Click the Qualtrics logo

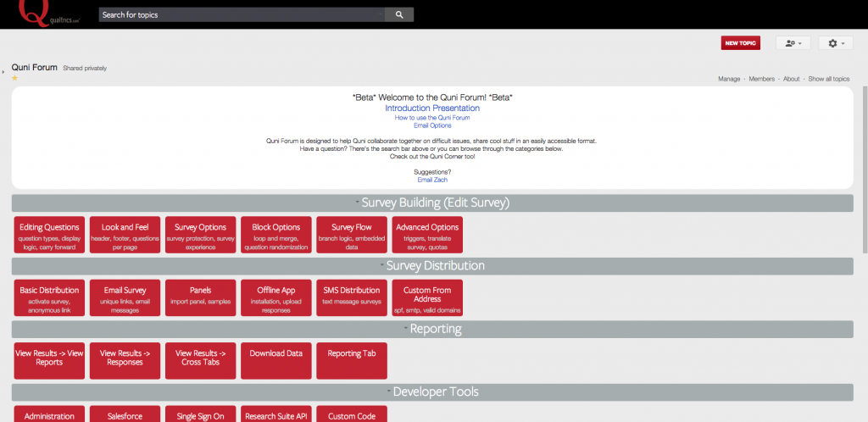[x=49, y=12]
